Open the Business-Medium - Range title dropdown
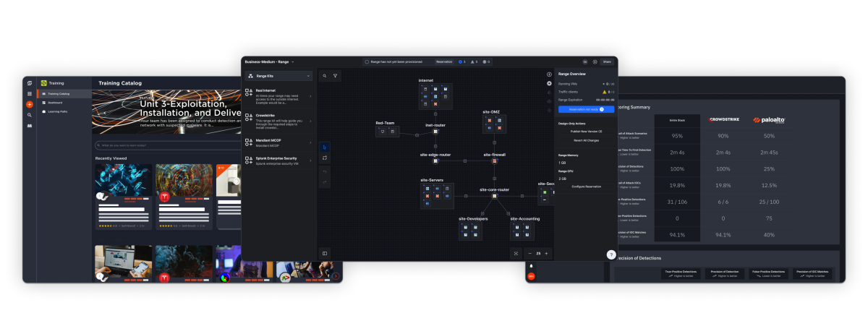This screenshot has height=321, width=868. [x=269, y=62]
